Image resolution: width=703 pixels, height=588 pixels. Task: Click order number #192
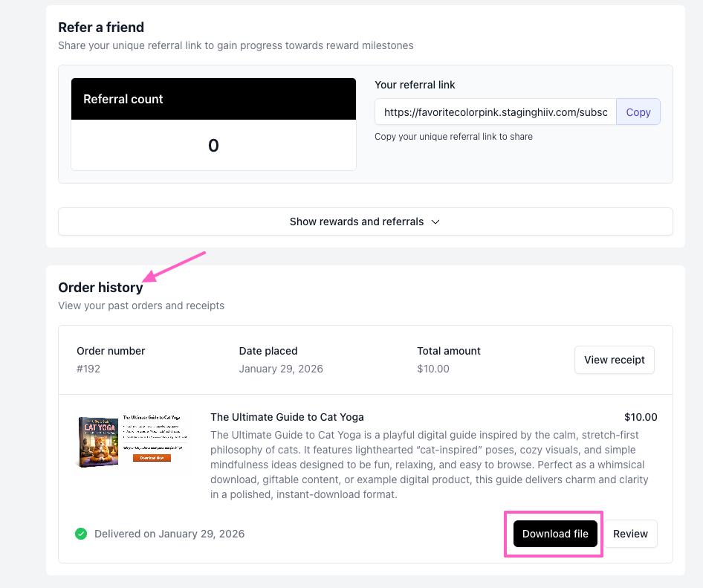pos(88,369)
